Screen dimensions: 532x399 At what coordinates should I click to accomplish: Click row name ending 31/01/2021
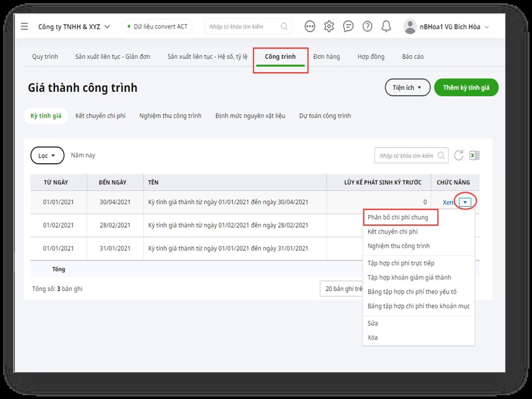click(228, 249)
